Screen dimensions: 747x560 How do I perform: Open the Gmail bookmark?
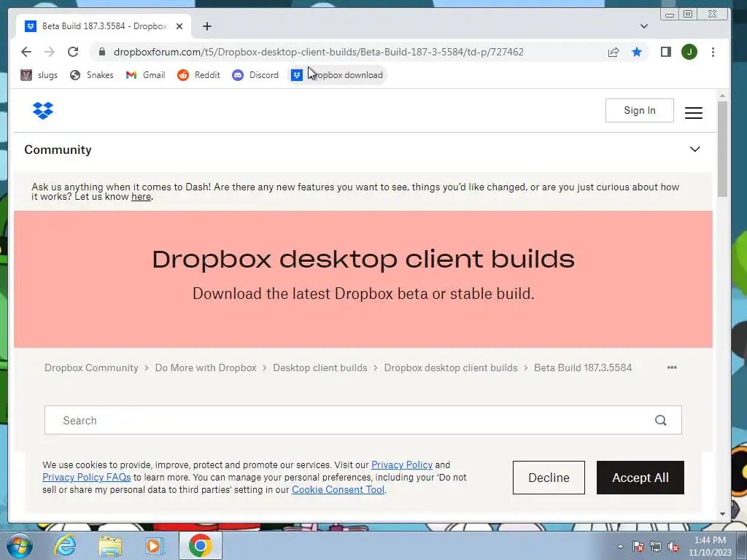click(x=145, y=75)
